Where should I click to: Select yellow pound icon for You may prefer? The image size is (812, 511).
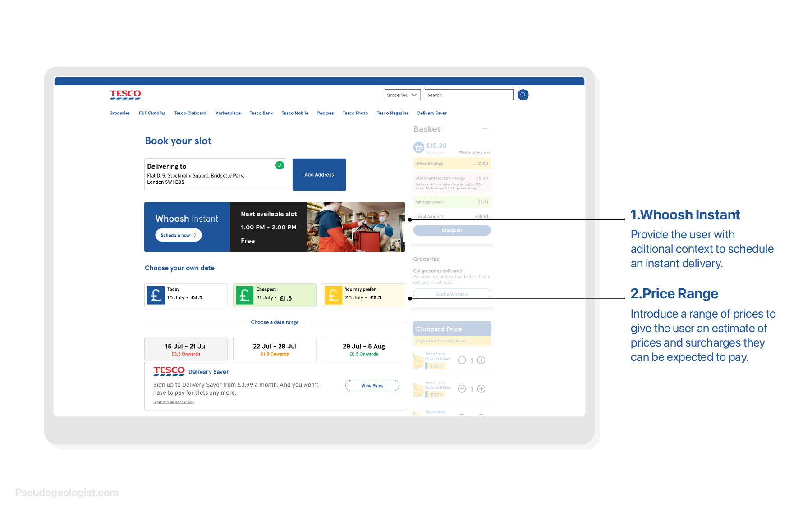[x=334, y=296]
